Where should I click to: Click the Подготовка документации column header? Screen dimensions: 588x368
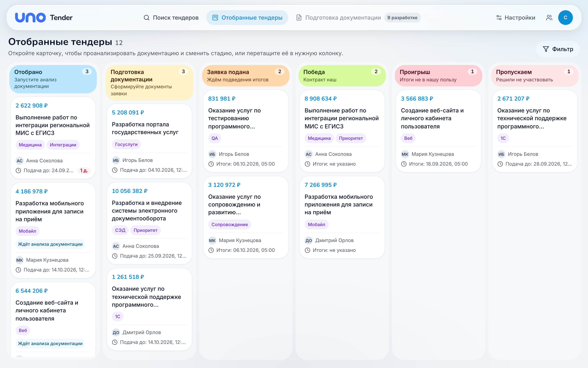(x=149, y=83)
